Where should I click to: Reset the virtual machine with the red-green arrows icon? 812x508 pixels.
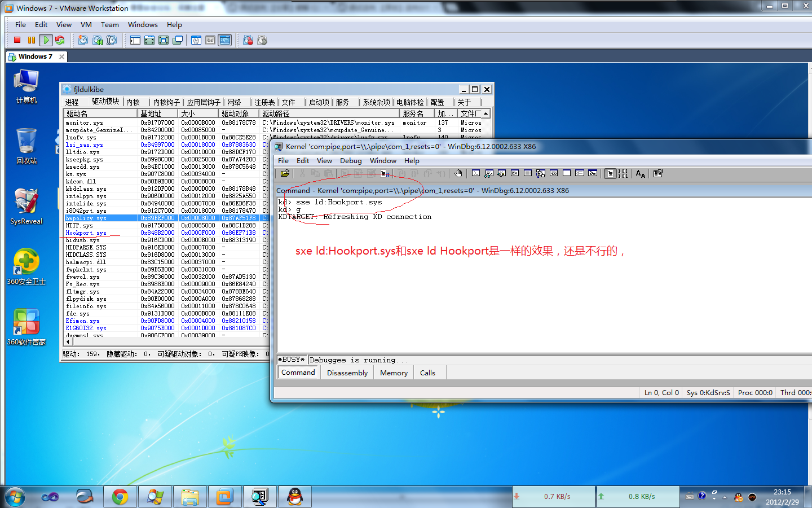click(x=60, y=40)
